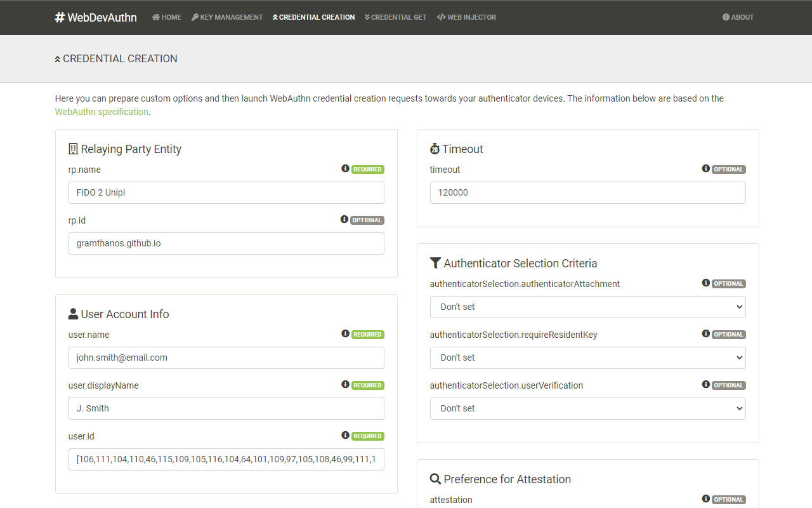Open the Key Management page
Screen dimensions: 812x508
coord(227,17)
